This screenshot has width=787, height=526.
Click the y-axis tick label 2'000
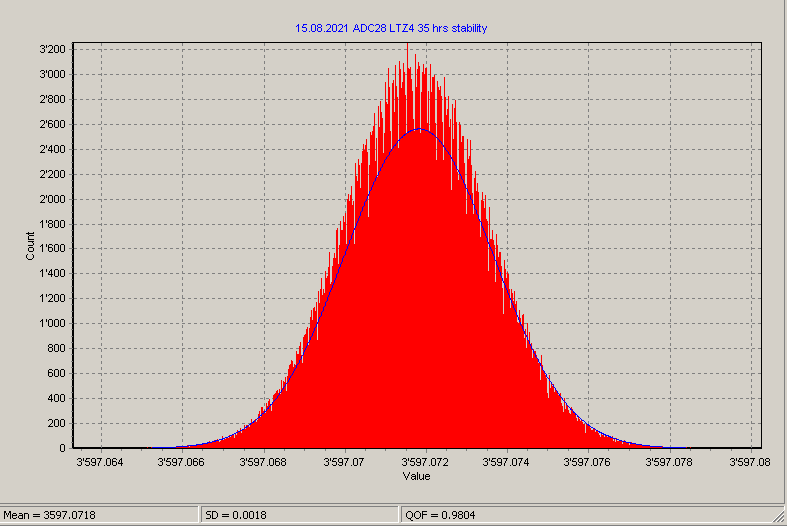click(52, 199)
